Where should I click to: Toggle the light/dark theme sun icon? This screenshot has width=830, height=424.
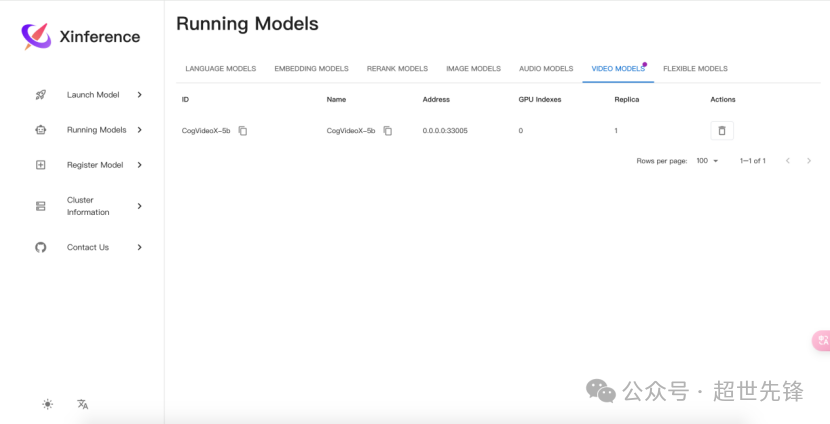coord(48,404)
